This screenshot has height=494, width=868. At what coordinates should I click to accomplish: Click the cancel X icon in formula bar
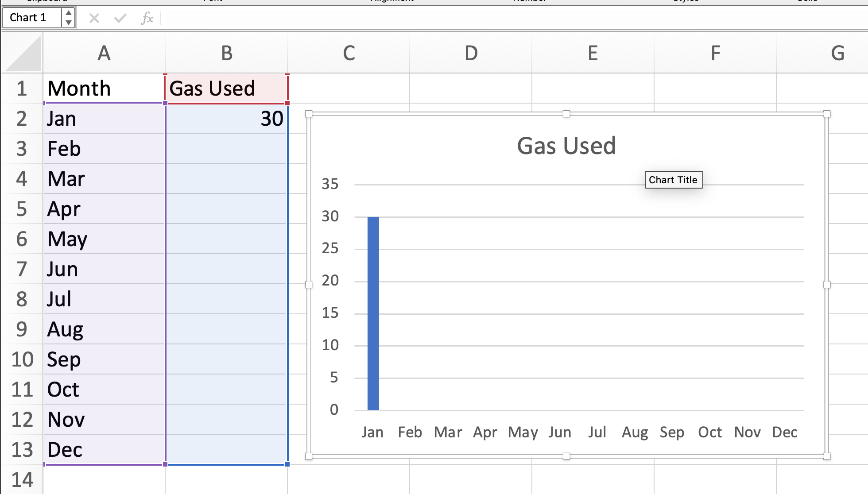pos(94,18)
